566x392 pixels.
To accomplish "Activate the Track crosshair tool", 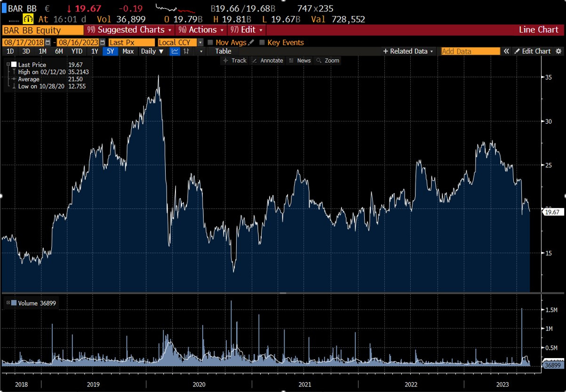I will pyautogui.click(x=234, y=60).
